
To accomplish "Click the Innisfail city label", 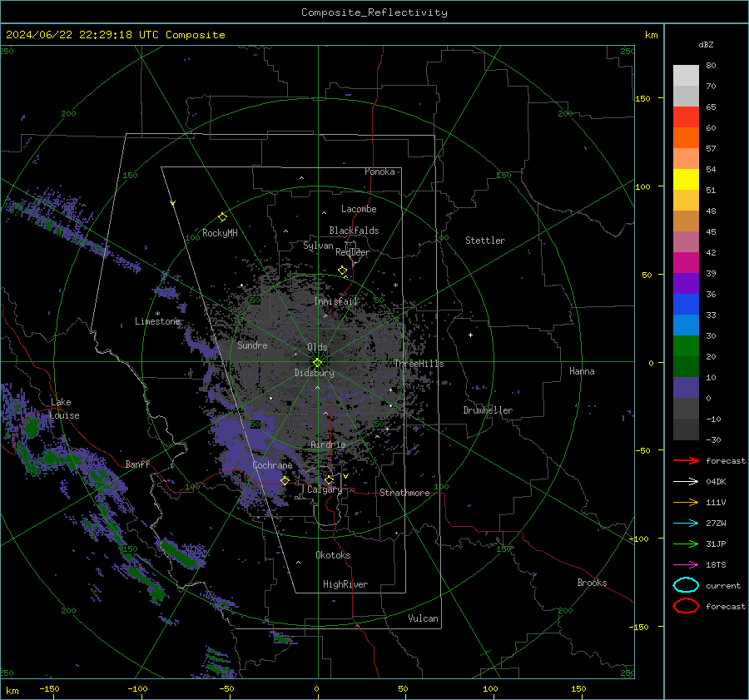I will tap(335, 301).
